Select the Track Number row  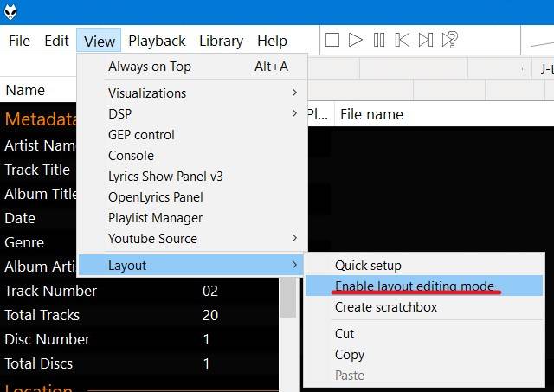pos(139,291)
